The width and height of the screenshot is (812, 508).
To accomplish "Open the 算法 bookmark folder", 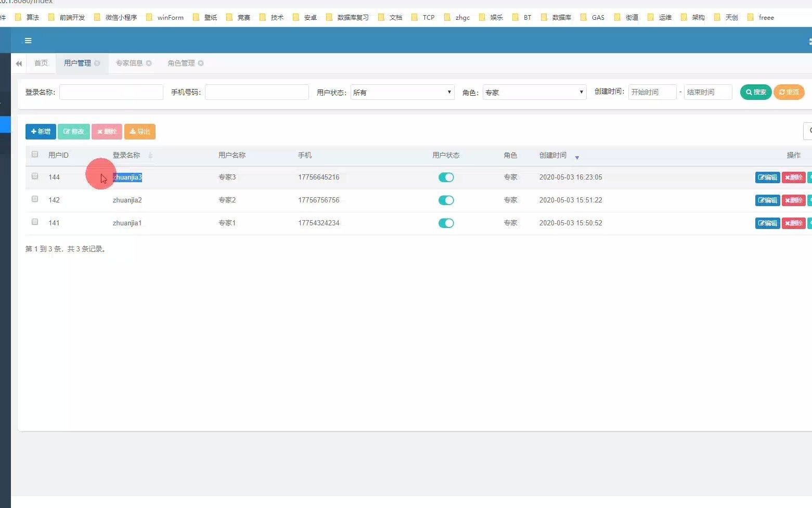I will coord(27,17).
